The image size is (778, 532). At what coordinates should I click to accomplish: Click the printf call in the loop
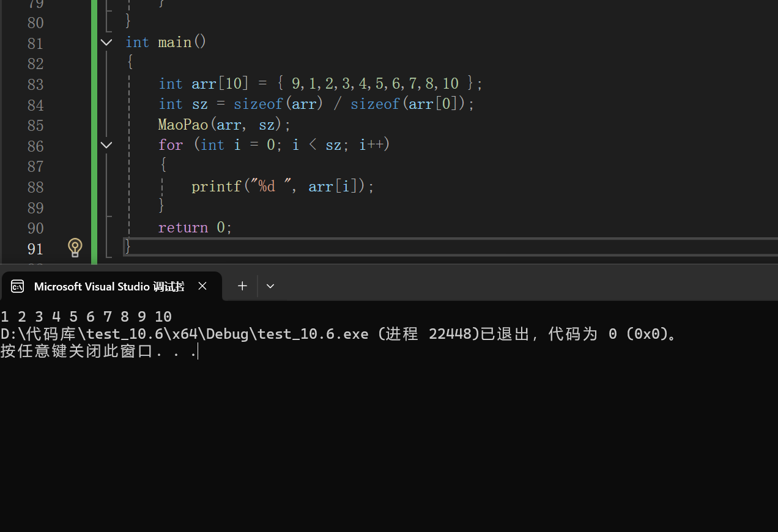coord(283,187)
